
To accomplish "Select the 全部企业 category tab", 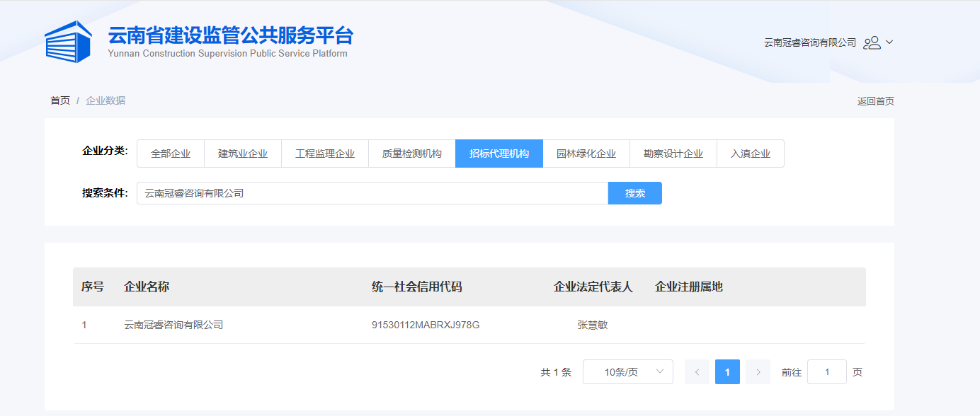I will [171, 154].
